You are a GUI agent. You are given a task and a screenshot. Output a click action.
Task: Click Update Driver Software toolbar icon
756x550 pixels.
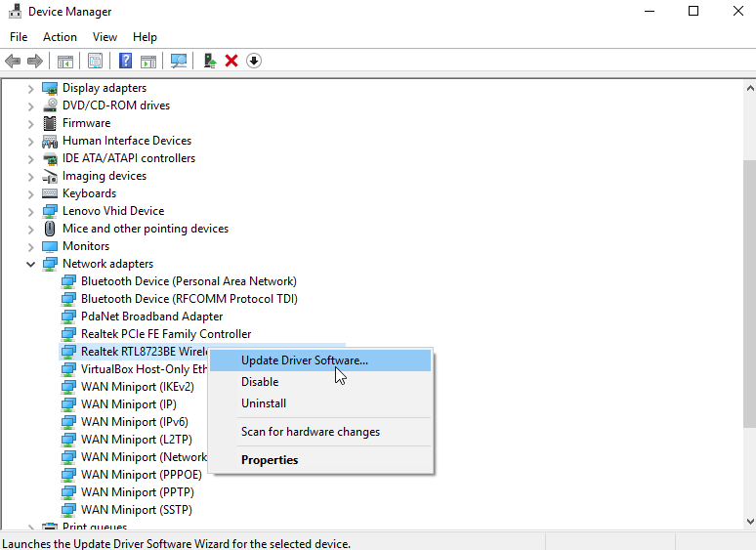pos(210,61)
